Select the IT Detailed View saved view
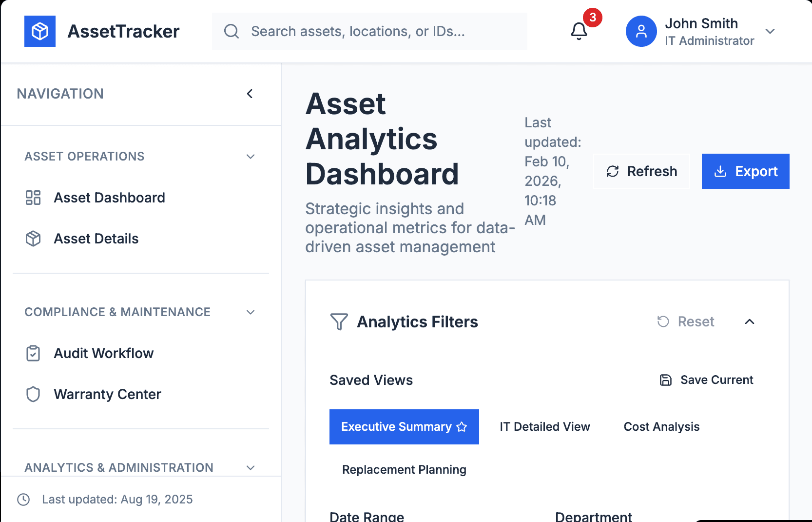Viewport: 812px width, 522px height. (x=544, y=427)
